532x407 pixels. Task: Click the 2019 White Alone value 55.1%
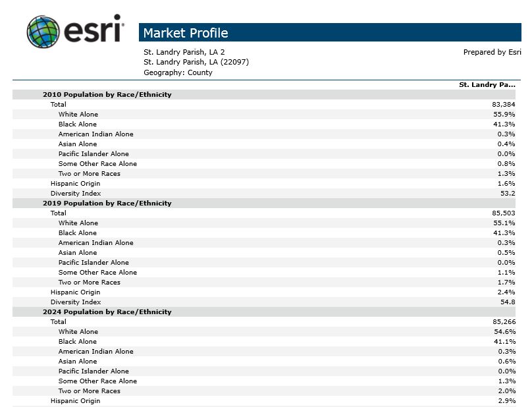(x=504, y=223)
